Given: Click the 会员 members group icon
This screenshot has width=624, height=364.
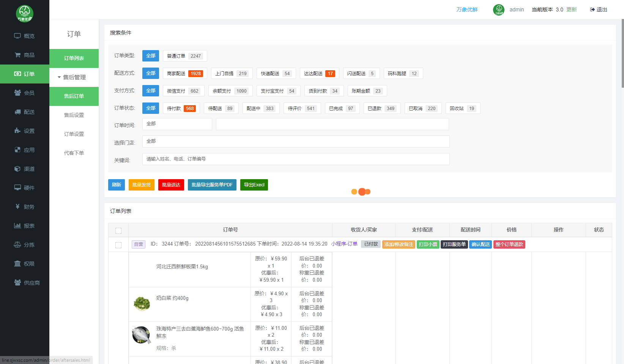Looking at the screenshot, I should 17,93.
